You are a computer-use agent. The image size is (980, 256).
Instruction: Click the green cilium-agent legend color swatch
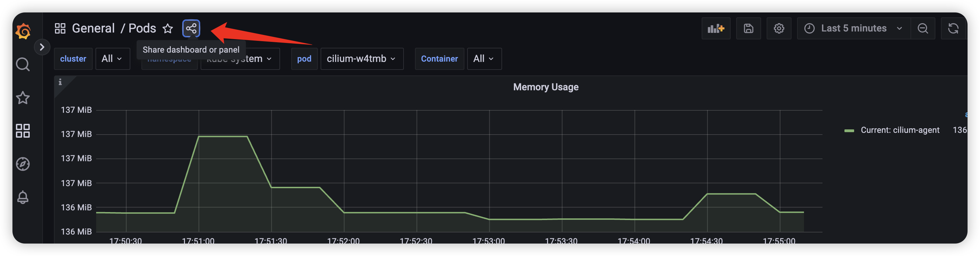click(849, 131)
